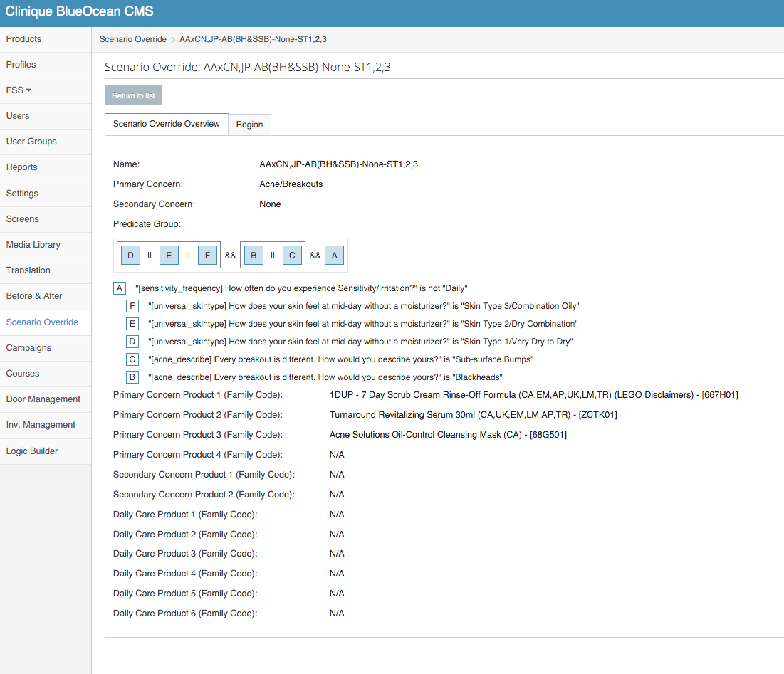Select the Acne Solutions Cleansing Mask text

[x=448, y=435]
